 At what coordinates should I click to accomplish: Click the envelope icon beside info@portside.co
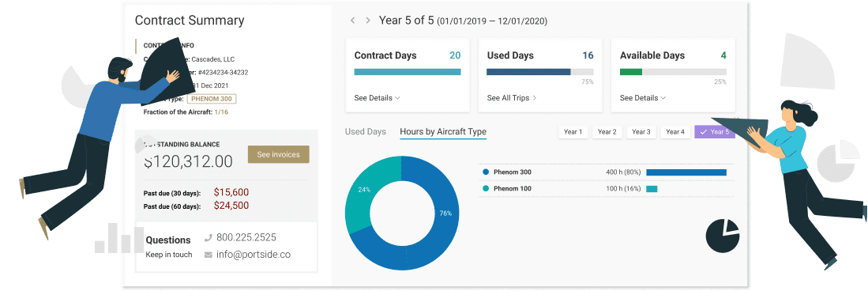click(209, 255)
